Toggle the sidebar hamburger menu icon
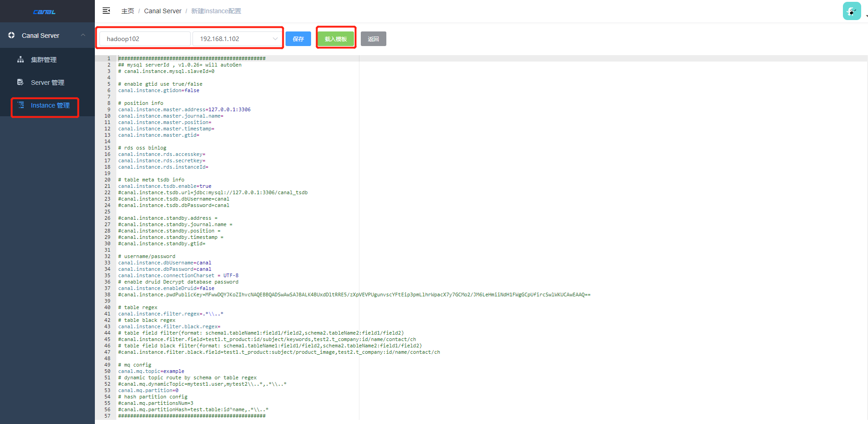 point(106,10)
